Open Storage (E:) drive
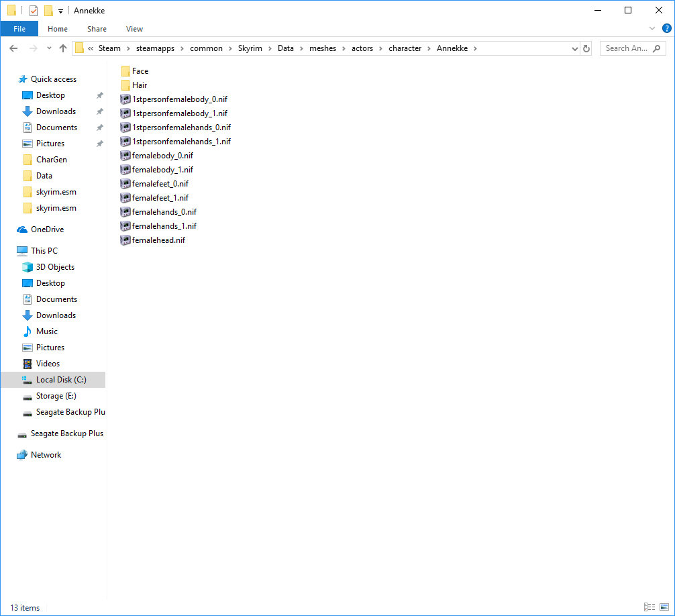This screenshot has height=616, width=675. coord(49,397)
